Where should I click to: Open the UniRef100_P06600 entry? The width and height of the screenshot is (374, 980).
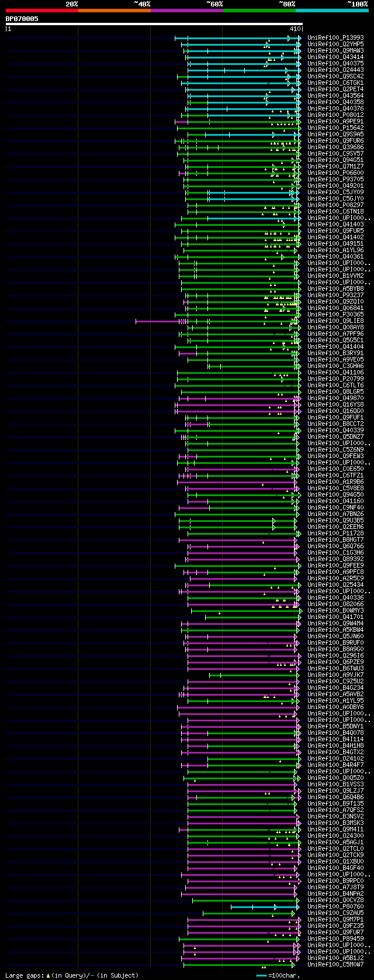click(335, 173)
